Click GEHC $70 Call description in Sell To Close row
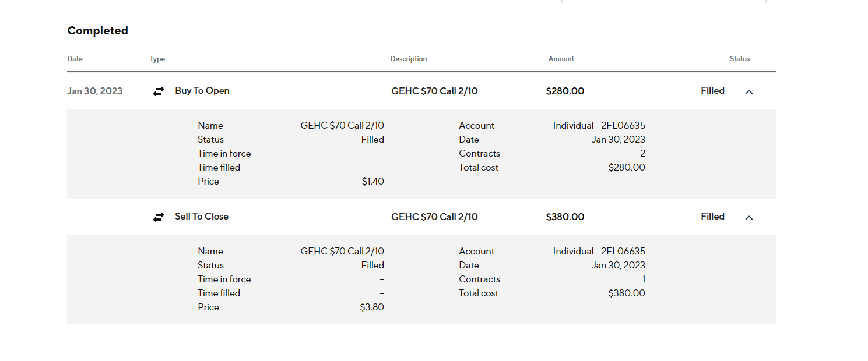Screen dimensions: 868x361 click(x=434, y=217)
